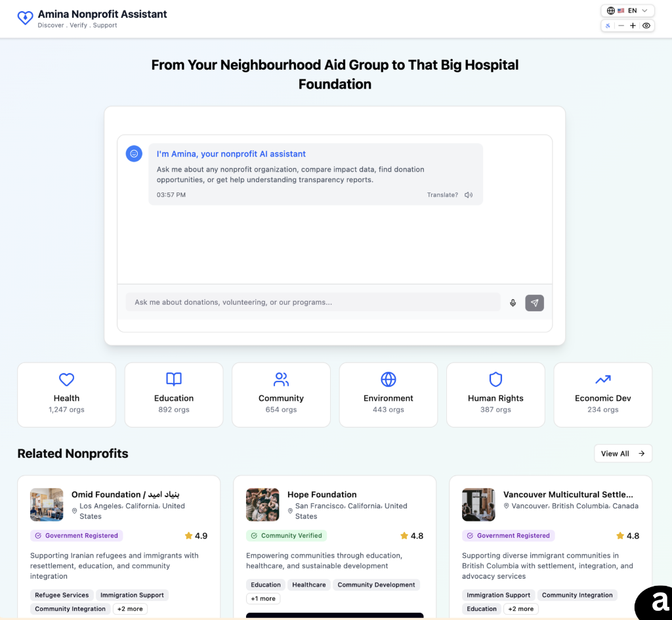Select the Community category card

point(281,395)
